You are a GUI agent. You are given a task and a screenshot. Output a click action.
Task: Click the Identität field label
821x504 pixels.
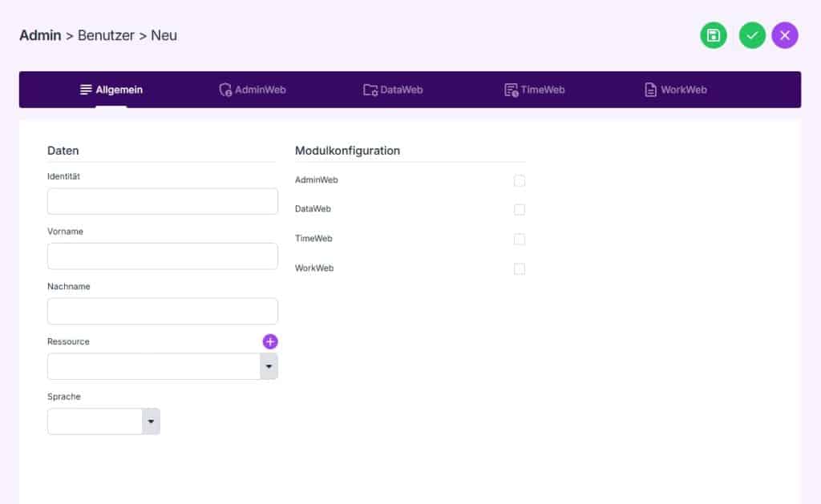tap(63, 176)
